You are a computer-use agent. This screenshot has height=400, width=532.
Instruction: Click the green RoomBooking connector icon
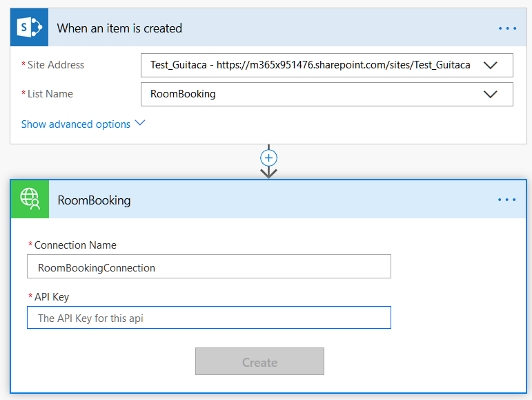pyautogui.click(x=30, y=200)
